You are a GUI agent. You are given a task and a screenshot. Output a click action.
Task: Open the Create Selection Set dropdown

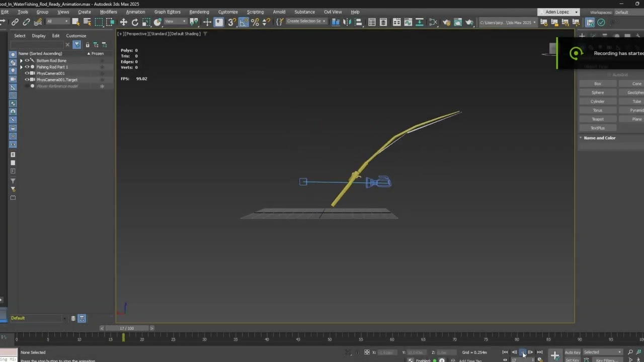pyautogui.click(x=306, y=22)
